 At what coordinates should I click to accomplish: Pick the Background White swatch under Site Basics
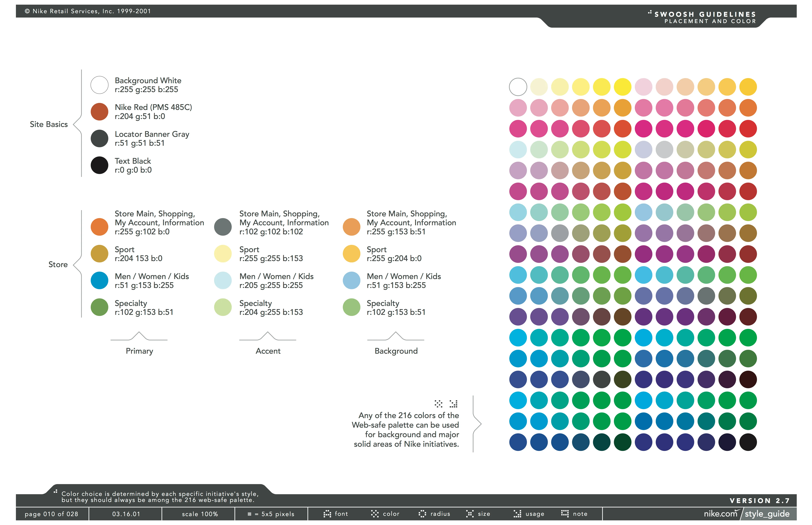99,85
